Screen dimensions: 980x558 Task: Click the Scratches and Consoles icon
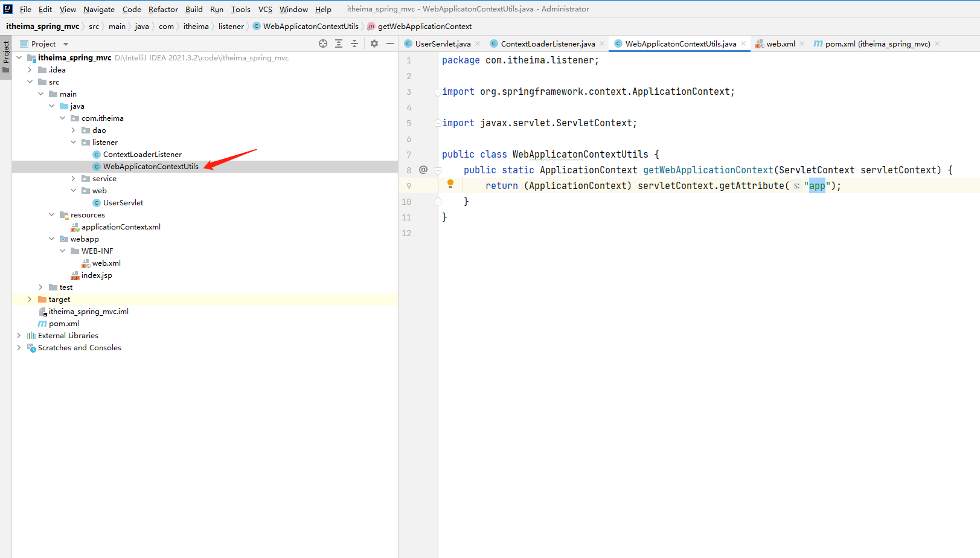click(x=31, y=348)
